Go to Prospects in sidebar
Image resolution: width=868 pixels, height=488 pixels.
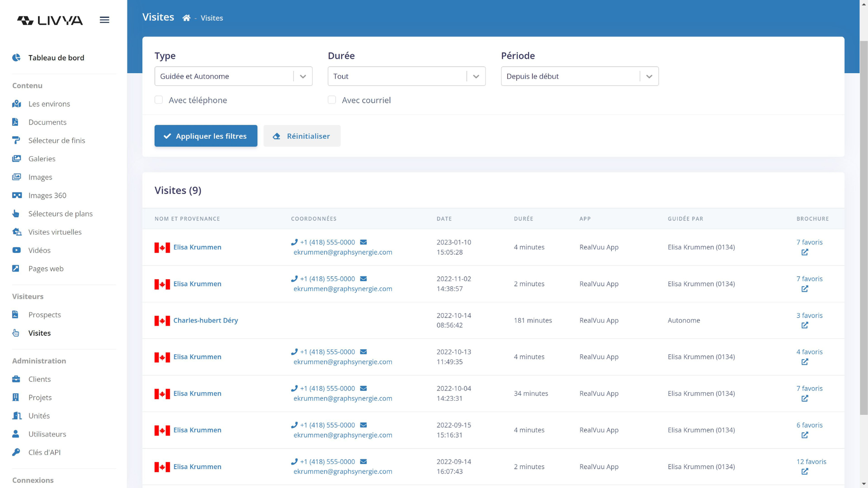tap(44, 315)
